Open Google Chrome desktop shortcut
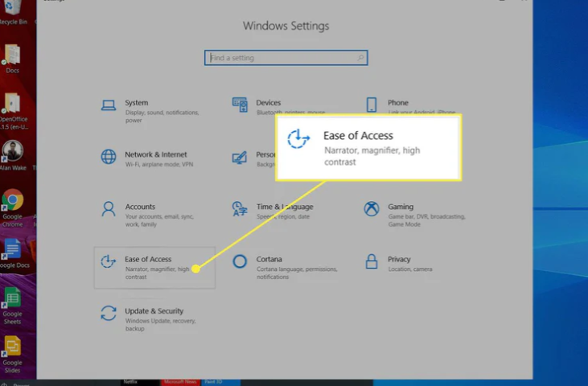 (12, 201)
